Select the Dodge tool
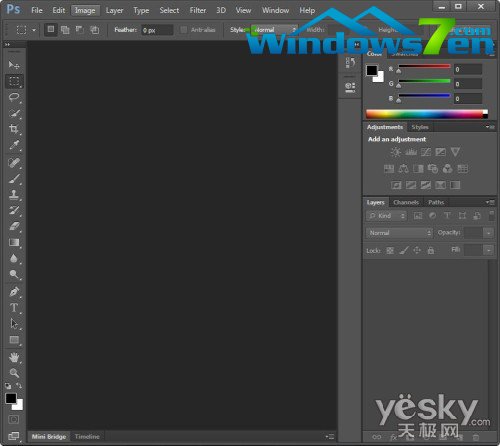Image resolution: width=500 pixels, height=446 pixels. [14, 274]
